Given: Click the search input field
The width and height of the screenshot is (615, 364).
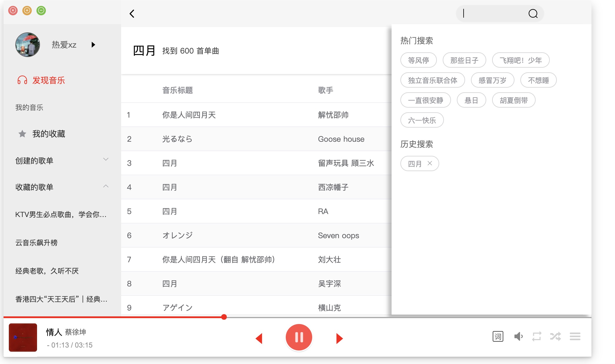Looking at the screenshot, I should (494, 14).
